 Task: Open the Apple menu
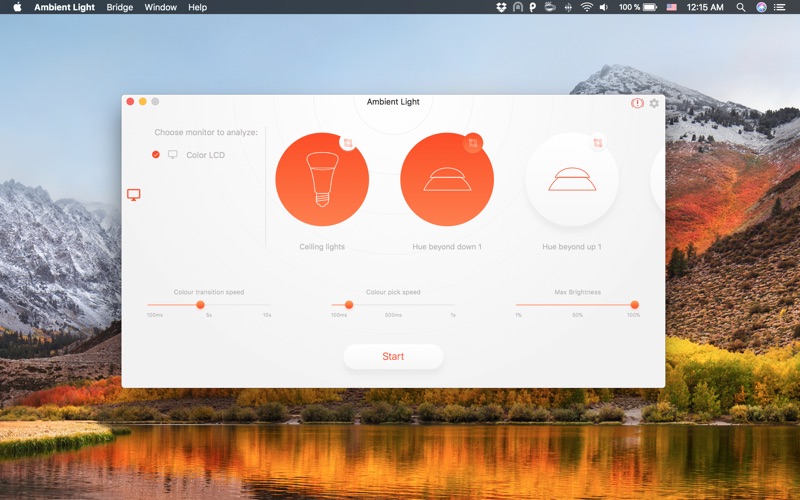17,7
